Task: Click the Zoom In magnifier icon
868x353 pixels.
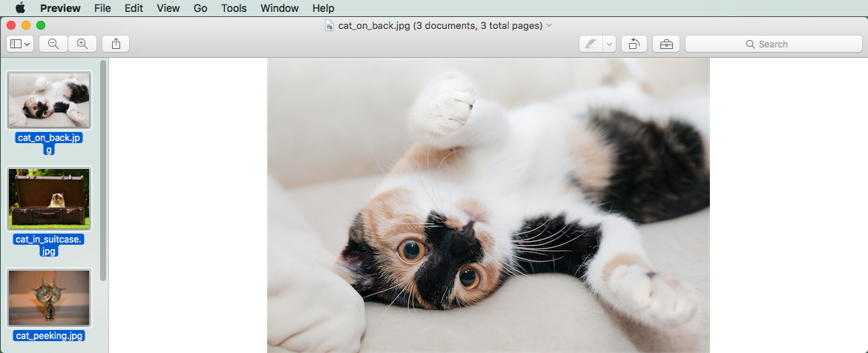Action: 82,44
